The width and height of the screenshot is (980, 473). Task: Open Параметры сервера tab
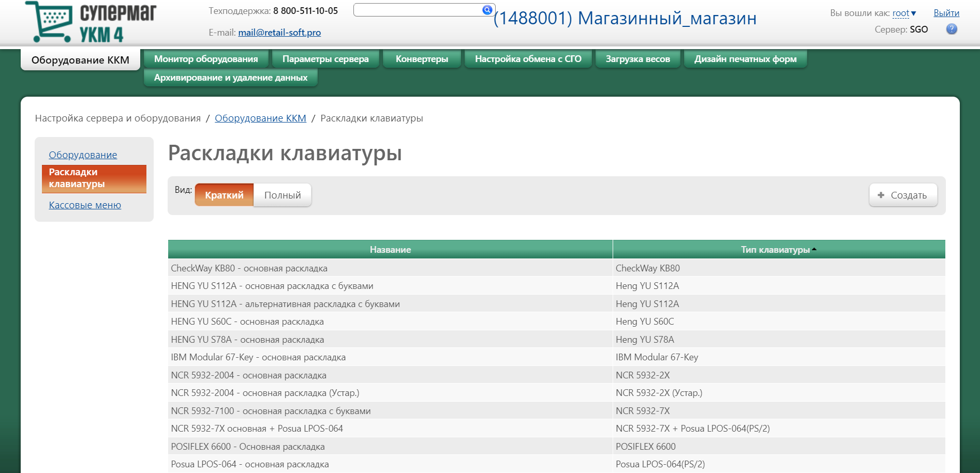(x=325, y=59)
